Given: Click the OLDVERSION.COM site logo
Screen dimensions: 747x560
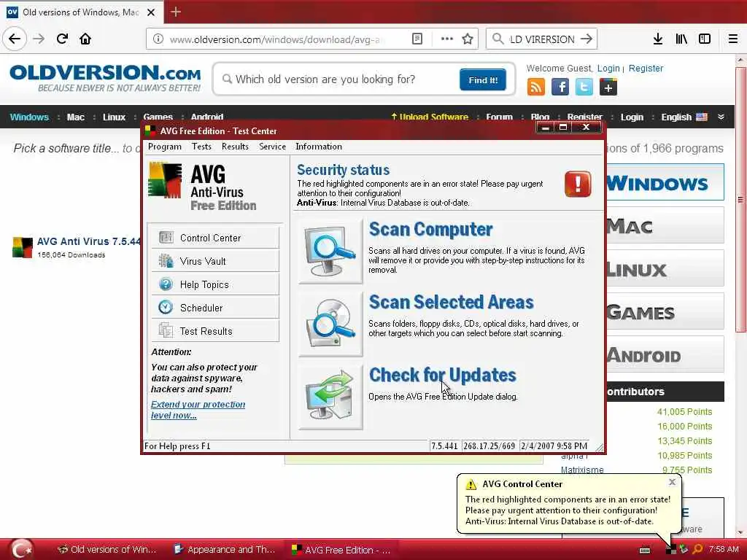Looking at the screenshot, I should [x=105, y=78].
